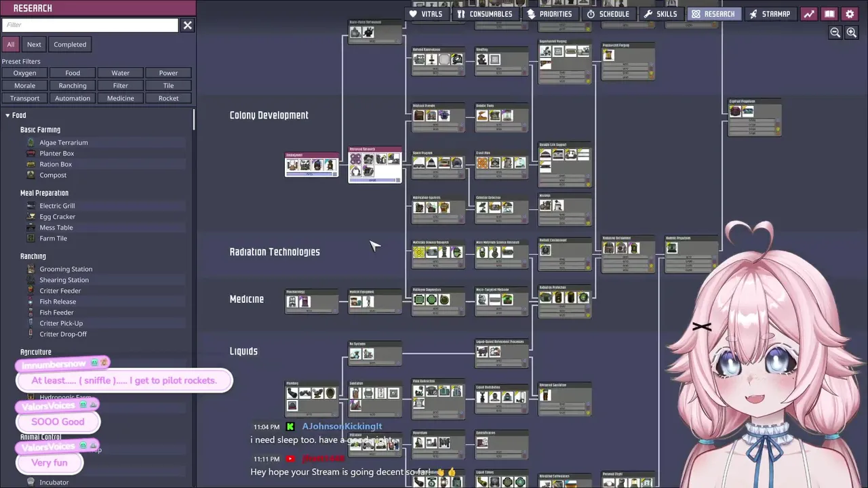Viewport: 868px width, 488px height.
Task: Enable the Morale preset filter
Action: pyautogui.click(x=24, y=85)
